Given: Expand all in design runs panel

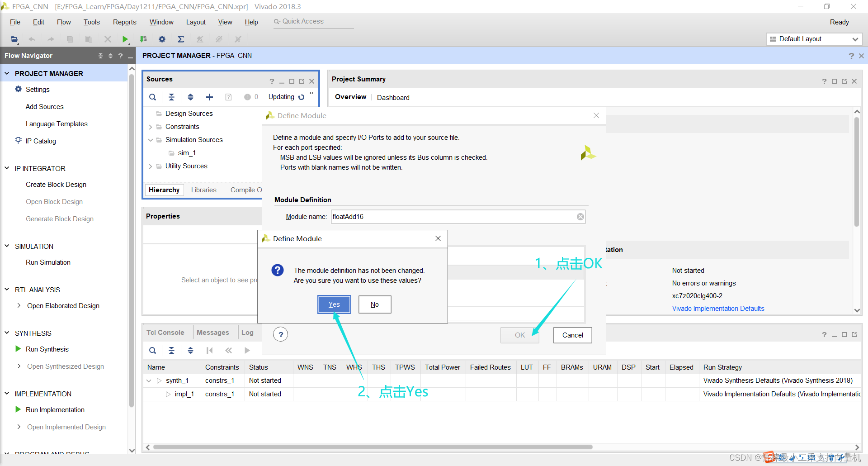Looking at the screenshot, I should (190, 350).
